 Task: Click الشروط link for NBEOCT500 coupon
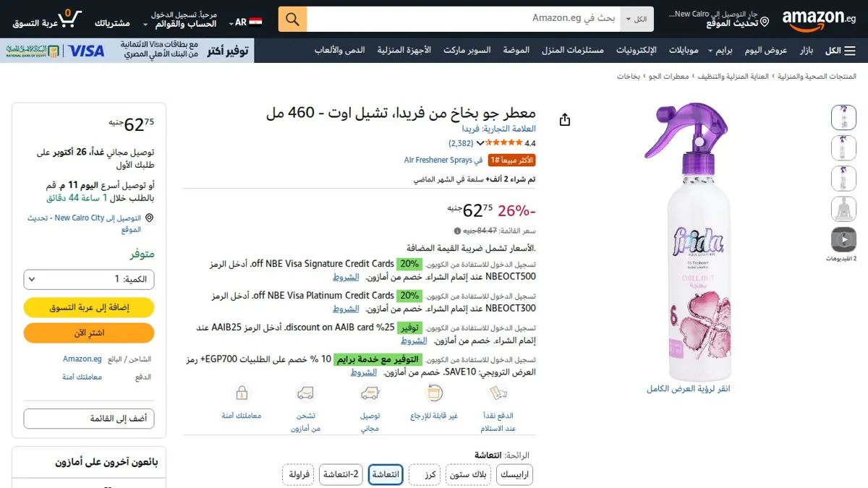346,277
